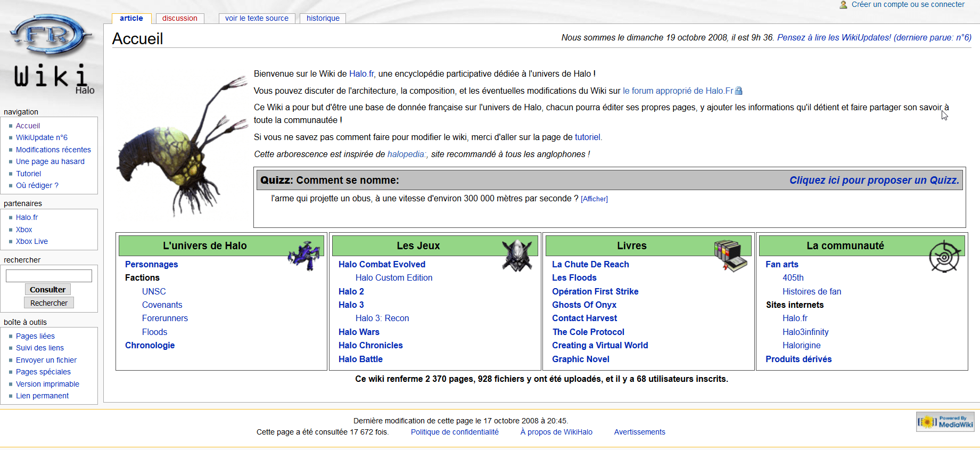This screenshot has height=450, width=980.
Task: Switch to the article tab
Action: [x=131, y=18]
